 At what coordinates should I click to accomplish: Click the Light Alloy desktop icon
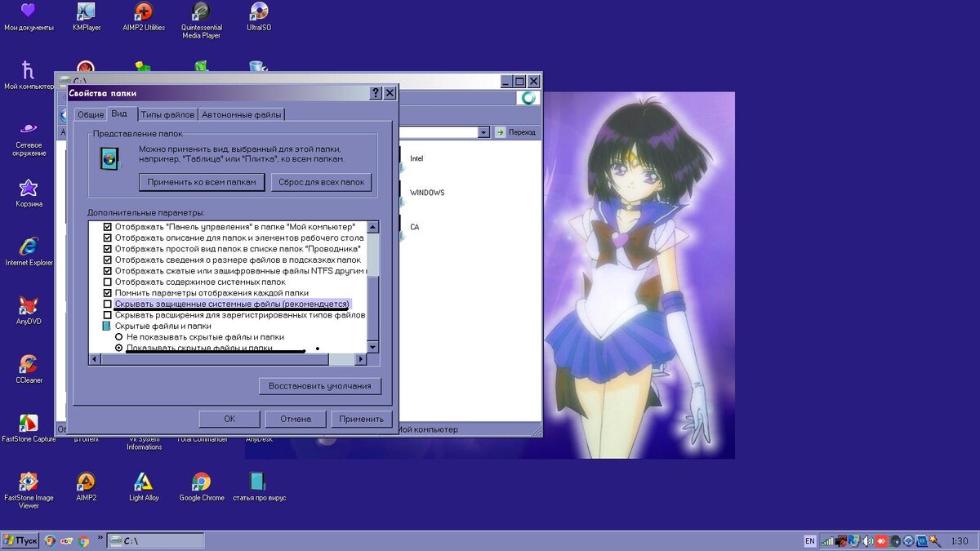(x=144, y=487)
